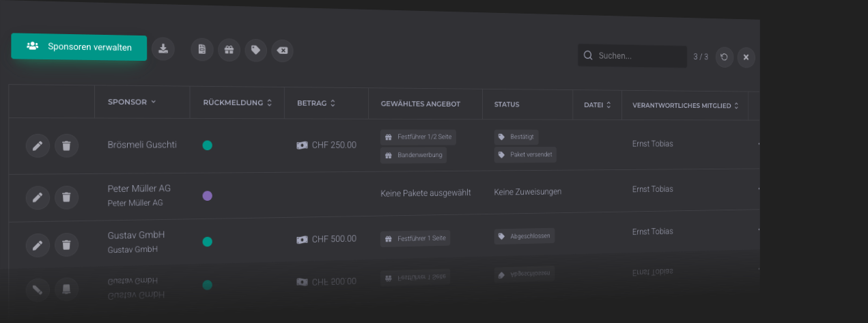868x323 pixels.
Task: Reset the search with the refresh icon
Action: pos(725,57)
